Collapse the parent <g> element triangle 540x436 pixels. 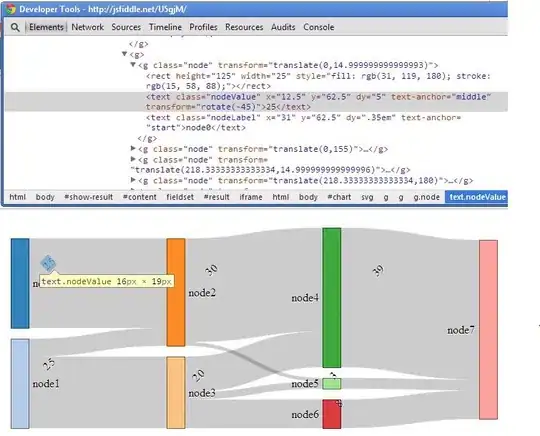pos(124,54)
